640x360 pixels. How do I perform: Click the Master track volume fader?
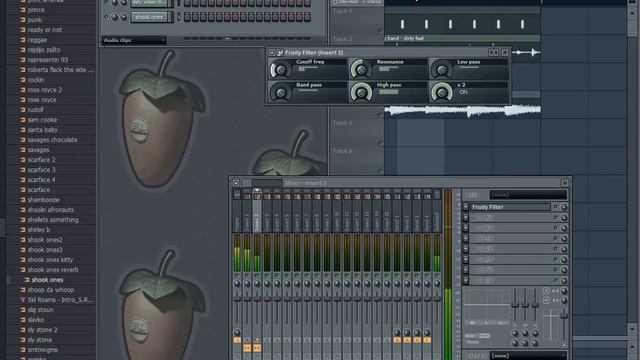click(237, 300)
